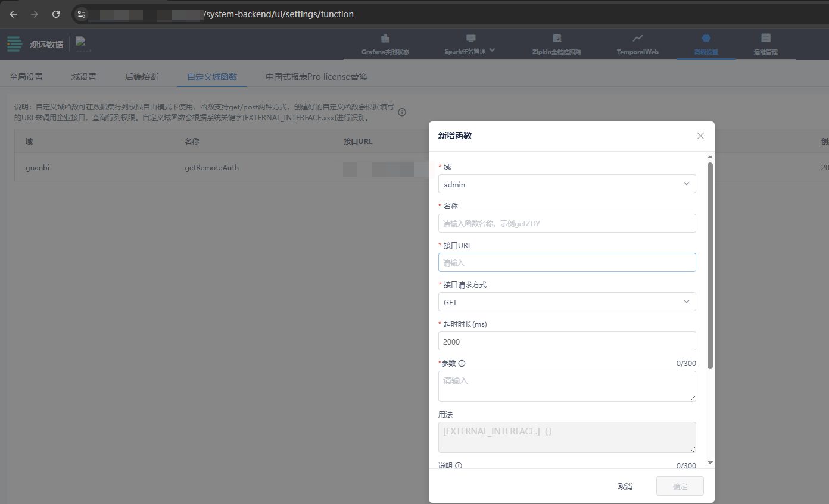
Task: Click the 超时时长 field with 2000
Action: [x=567, y=341]
